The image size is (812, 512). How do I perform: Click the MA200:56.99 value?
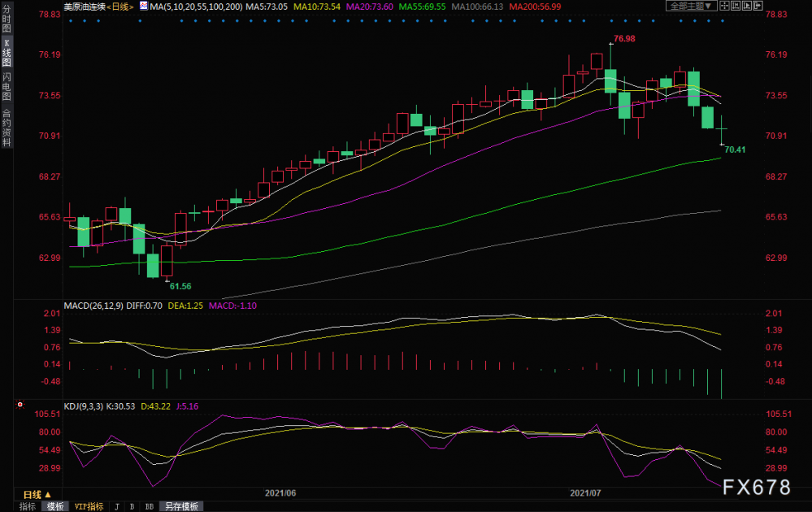535,7
